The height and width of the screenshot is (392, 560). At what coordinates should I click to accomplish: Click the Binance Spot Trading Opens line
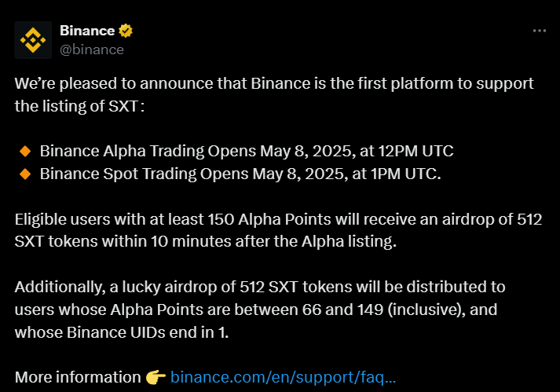point(240,174)
